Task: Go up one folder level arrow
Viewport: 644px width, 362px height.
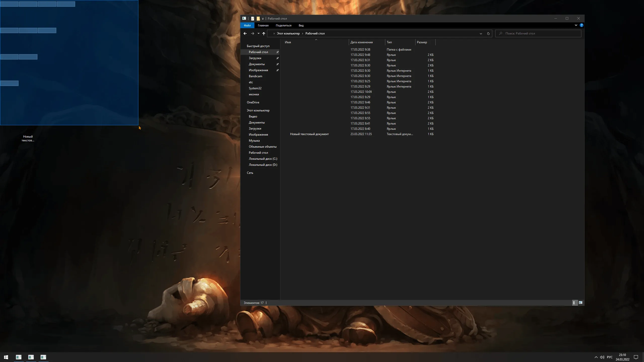Action: click(x=263, y=33)
